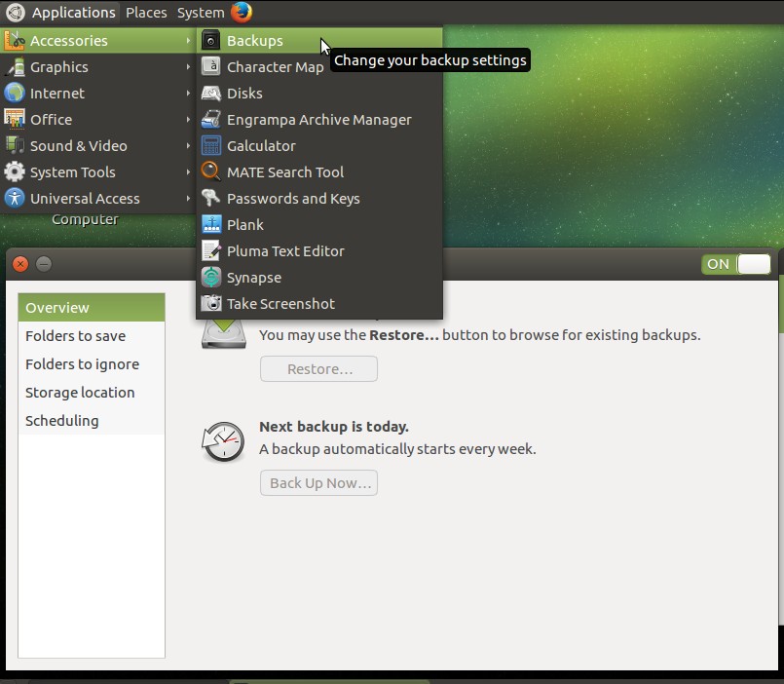This screenshot has height=684, width=784.
Task: Click the Office category icon
Action: tap(15, 119)
